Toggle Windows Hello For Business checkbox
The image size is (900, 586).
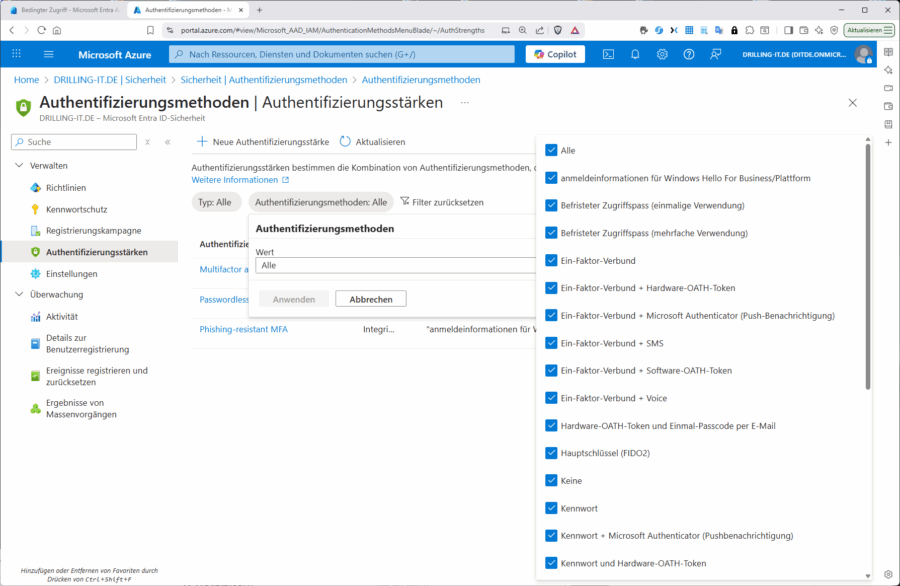tap(551, 178)
